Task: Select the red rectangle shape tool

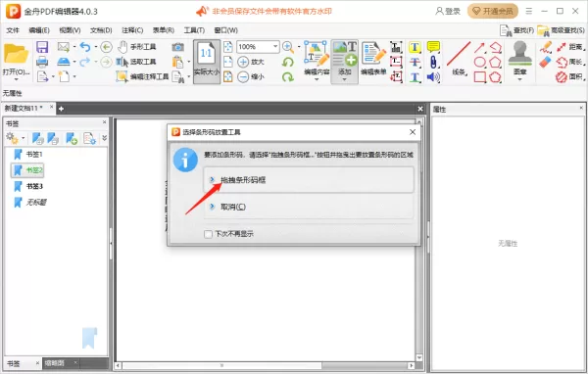Action: (x=479, y=76)
